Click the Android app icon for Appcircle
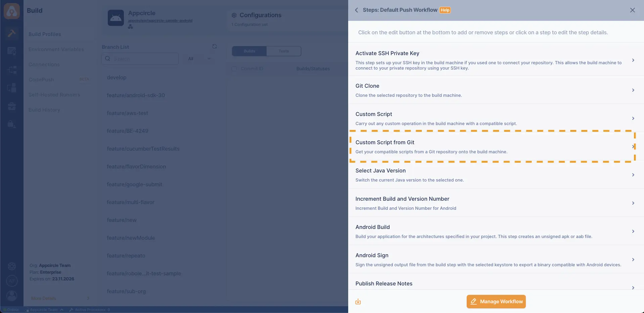The width and height of the screenshot is (644, 313). coord(116,18)
